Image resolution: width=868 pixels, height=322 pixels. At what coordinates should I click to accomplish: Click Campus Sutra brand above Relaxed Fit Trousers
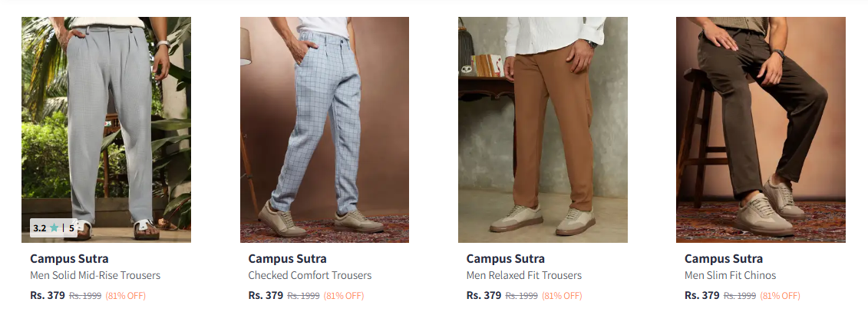tap(505, 258)
